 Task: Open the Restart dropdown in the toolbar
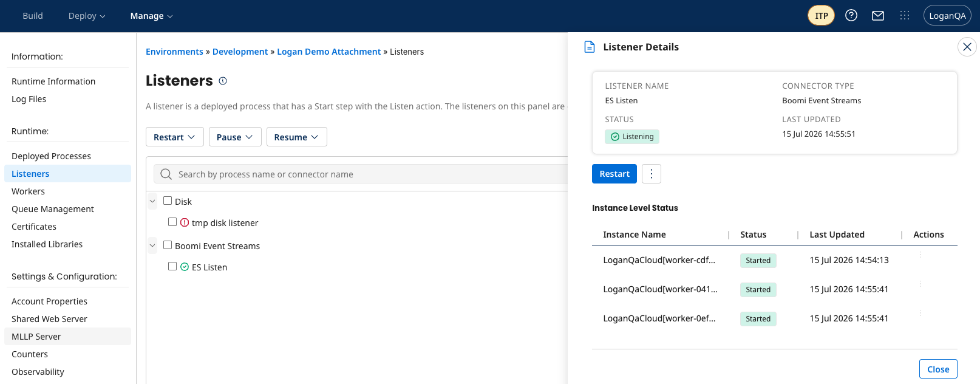pyautogui.click(x=174, y=137)
